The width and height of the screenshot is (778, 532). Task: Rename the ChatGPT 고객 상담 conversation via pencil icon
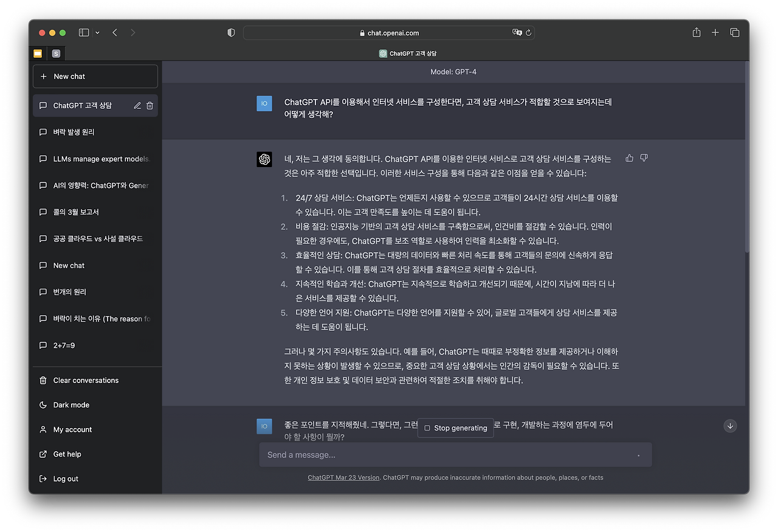tap(137, 105)
